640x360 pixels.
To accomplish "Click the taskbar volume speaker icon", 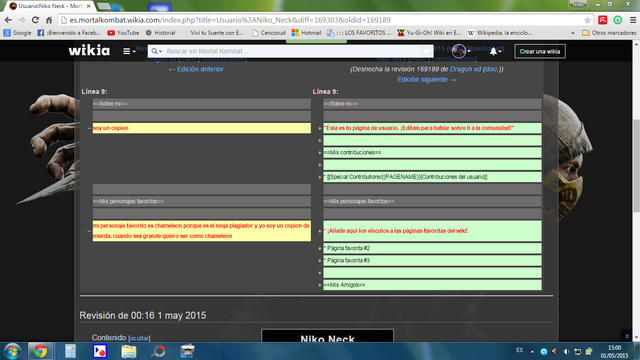I will [566, 351].
